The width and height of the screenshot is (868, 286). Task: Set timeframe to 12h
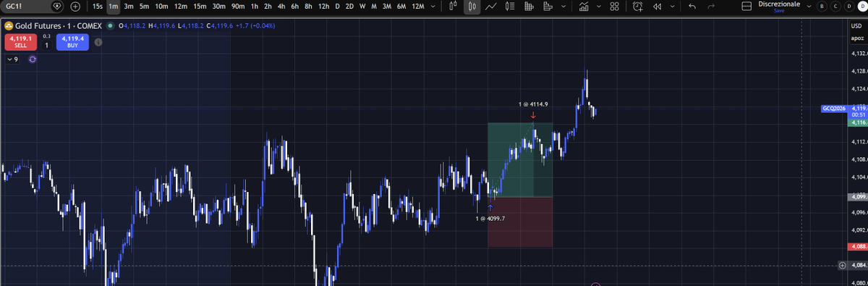tap(324, 7)
